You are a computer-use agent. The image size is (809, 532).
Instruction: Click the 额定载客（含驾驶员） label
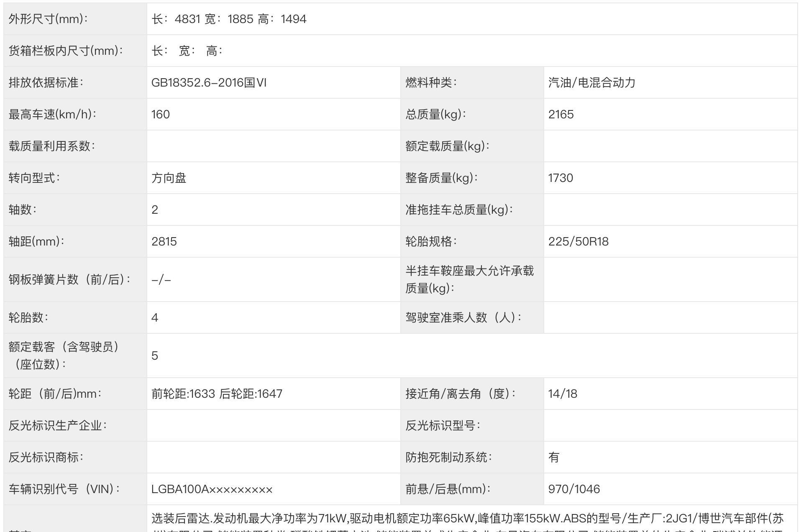(64, 356)
